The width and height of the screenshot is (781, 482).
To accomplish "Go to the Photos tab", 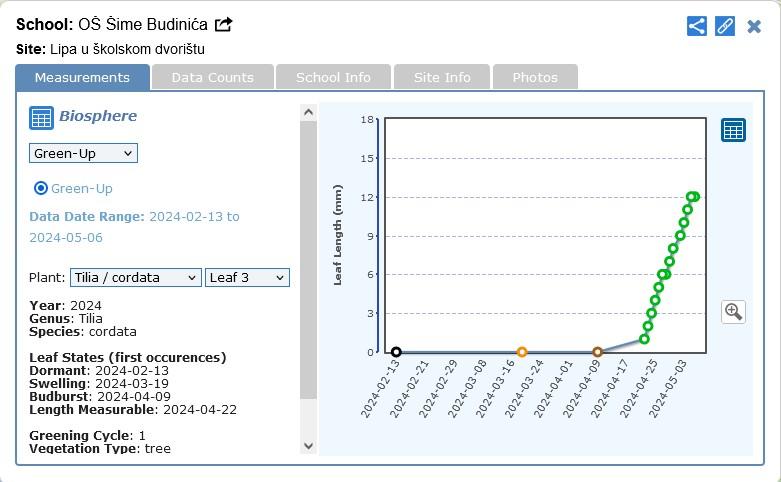I will click(x=535, y=77).
